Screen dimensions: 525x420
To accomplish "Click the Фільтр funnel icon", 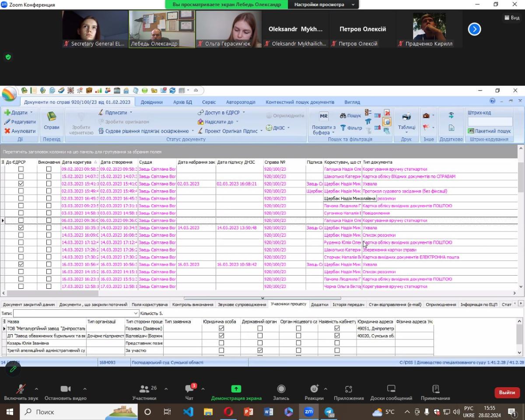I will click(x=343, y=128).
